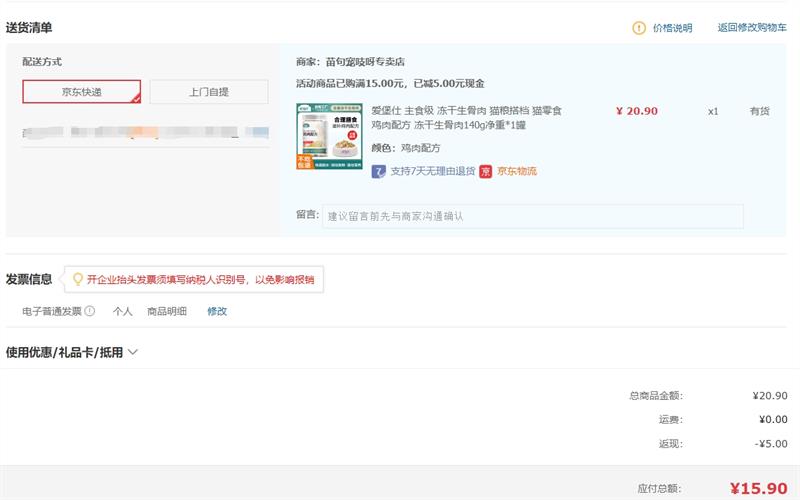
Task: Select 京东快递 delivery method
Action: pyautogui.click(x=82, y=92)
